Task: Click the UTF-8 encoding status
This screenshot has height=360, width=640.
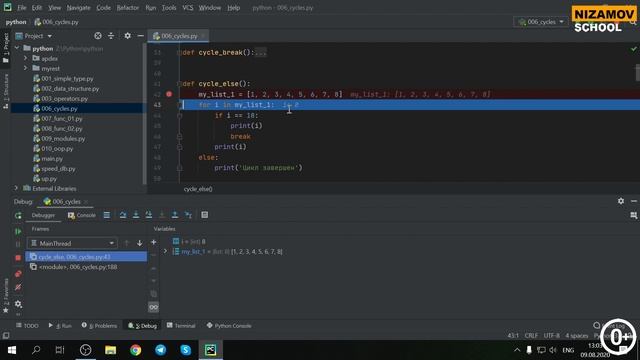Action: (551, 336)
